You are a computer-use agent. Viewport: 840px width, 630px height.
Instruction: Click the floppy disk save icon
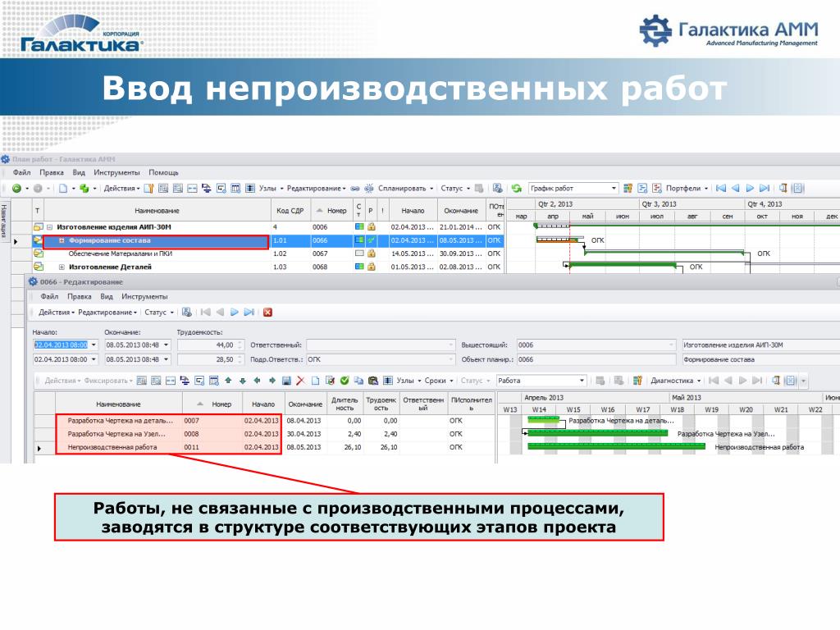[286, 381]
